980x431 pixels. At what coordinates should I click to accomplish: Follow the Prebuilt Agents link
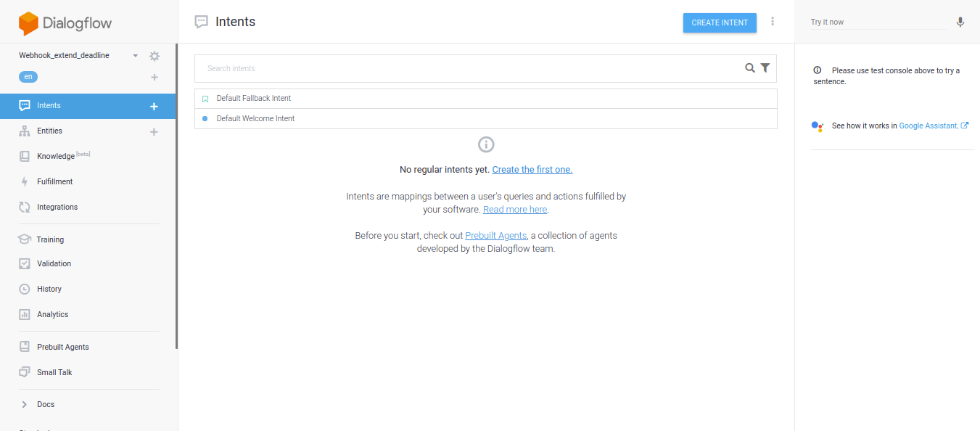tap(495, 236)
